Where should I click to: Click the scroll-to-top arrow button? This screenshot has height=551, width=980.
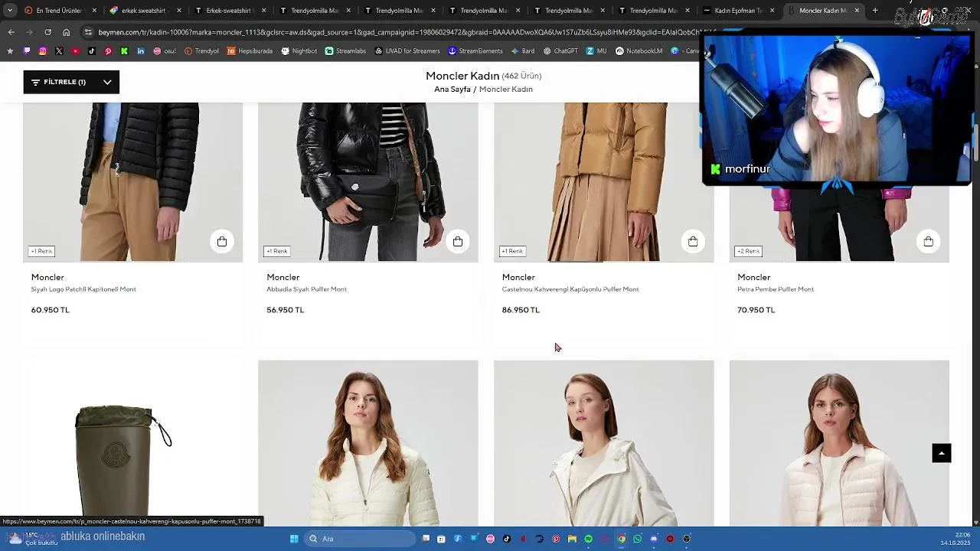pyautogui.click(x=942, y=453)
